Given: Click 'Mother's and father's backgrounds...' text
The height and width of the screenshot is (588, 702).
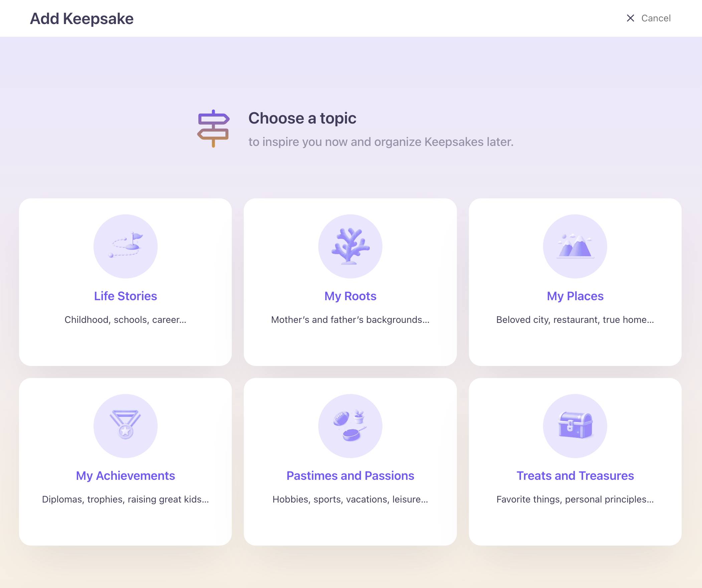Looking at the screenshot, I should pos(350,320).
